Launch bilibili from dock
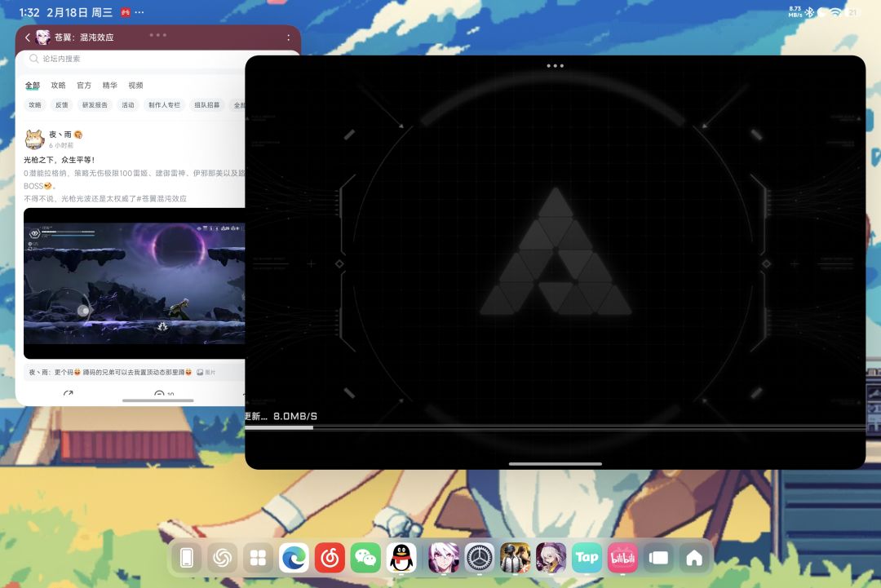The width and height of the screenshot is (881, 588). pyautogui.click(x=622, y=558)
